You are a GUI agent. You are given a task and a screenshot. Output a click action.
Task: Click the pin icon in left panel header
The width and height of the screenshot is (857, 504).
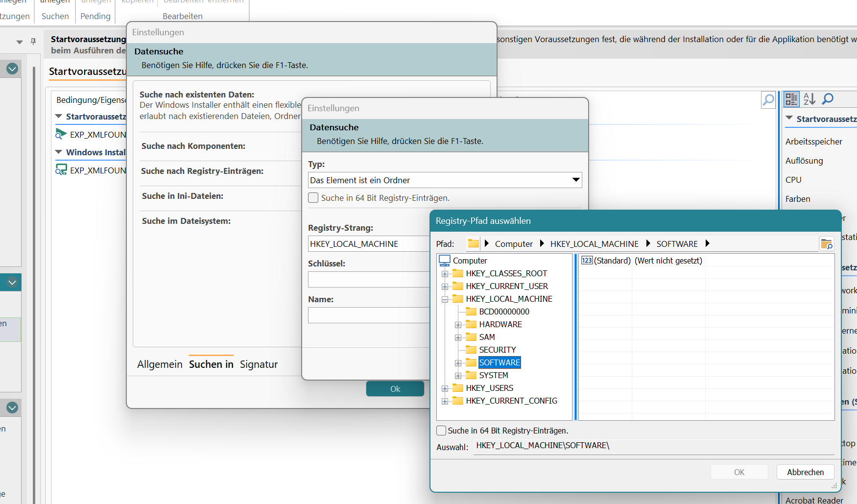(33, 42)
